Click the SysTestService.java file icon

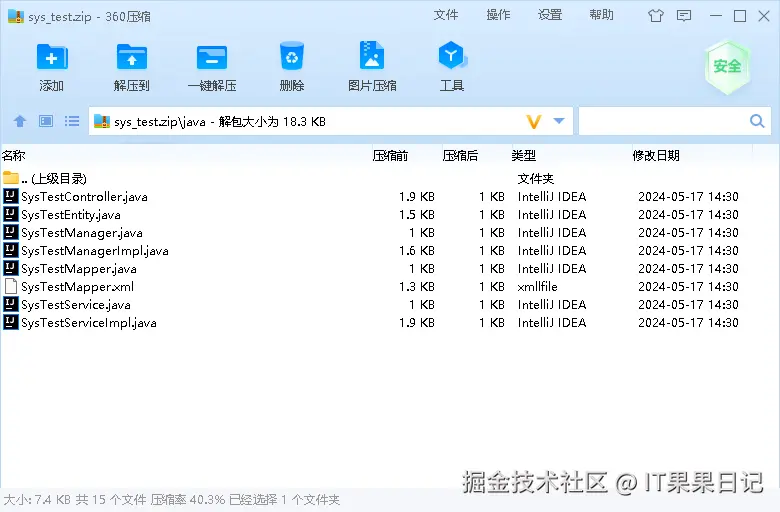[x=10, y=304]
